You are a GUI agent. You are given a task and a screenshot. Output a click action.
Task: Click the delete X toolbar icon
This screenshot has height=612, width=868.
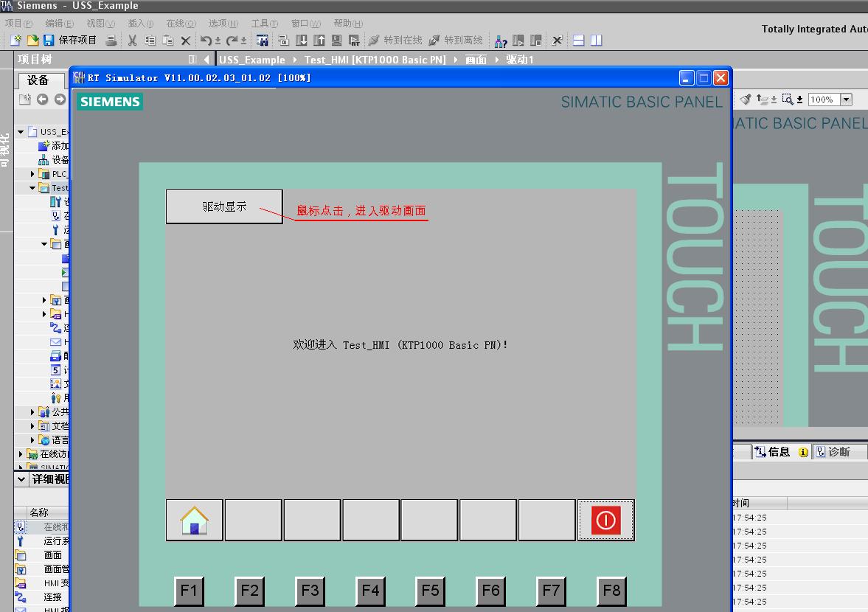coord(185,40)
